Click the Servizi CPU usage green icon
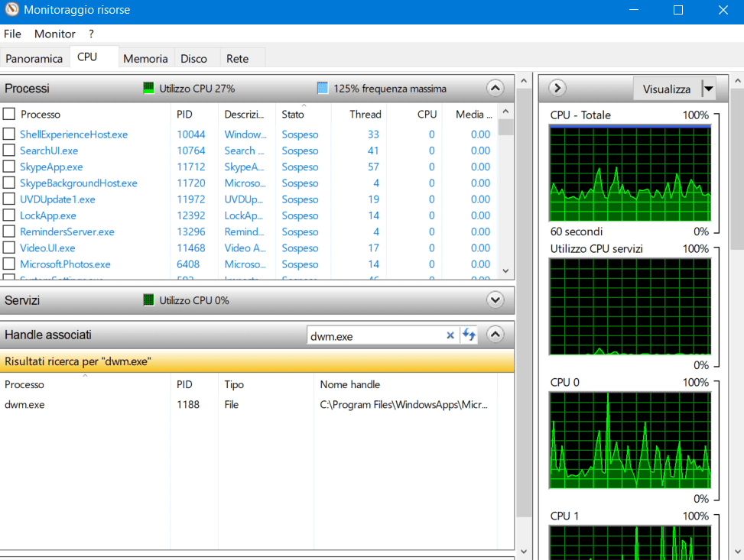 pyautogui.click(x=149, y=300)
